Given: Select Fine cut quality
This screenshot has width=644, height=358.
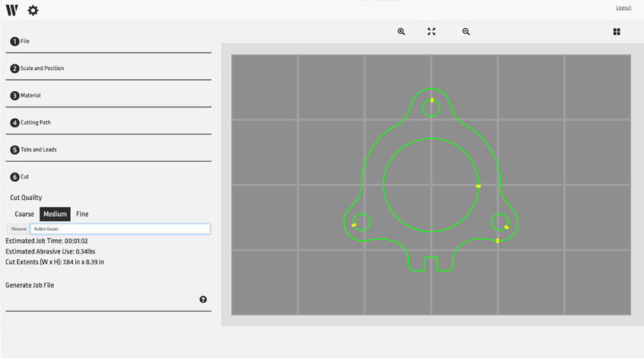Looking at the screenshot, I should 82,214.
